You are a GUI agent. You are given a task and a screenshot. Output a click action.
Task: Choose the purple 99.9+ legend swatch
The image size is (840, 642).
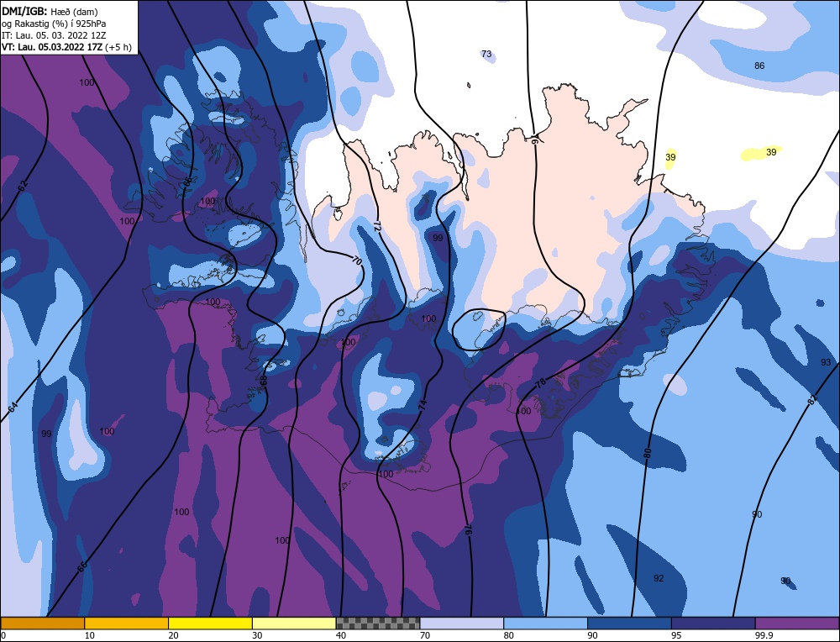coord(797,624)
